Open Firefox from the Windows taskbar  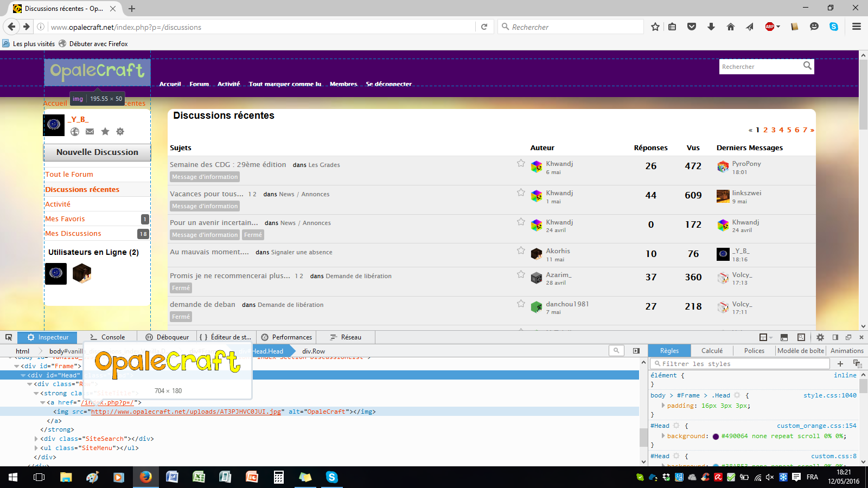tap(145, 477)
